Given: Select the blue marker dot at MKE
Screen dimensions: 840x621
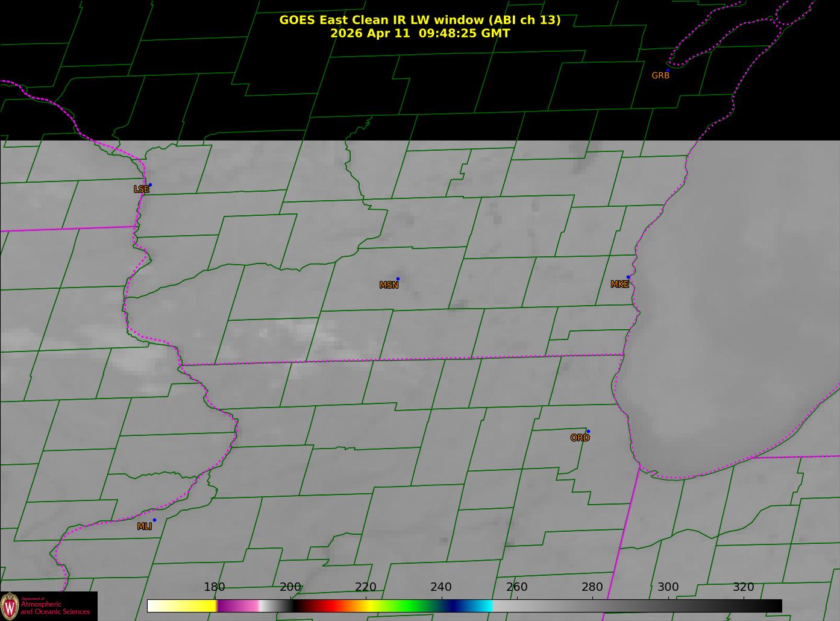Looking at the screenshot, I should pyautogui.click(x=628, y=277).
